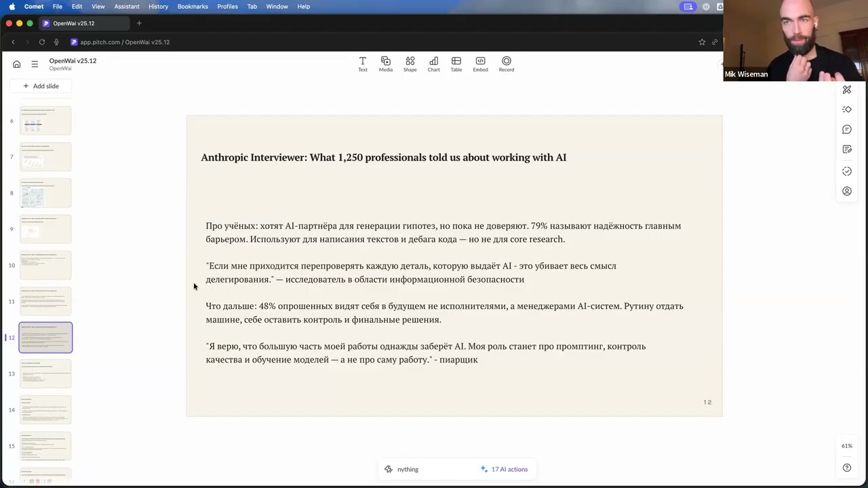Open the design style panel icon

(x=847, y=89)
